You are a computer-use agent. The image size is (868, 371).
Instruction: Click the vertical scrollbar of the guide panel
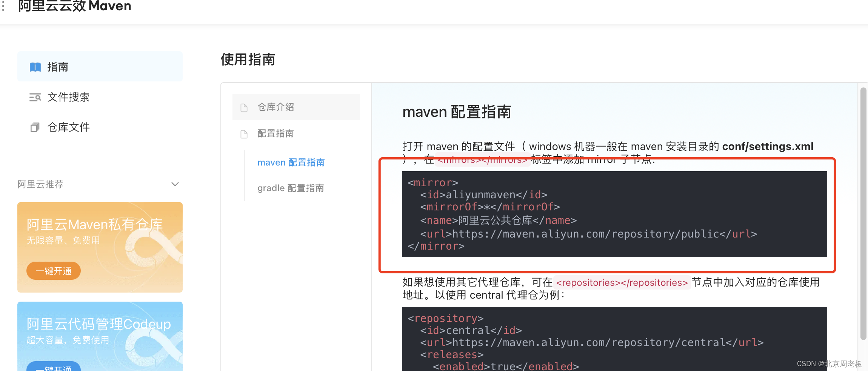863,214
